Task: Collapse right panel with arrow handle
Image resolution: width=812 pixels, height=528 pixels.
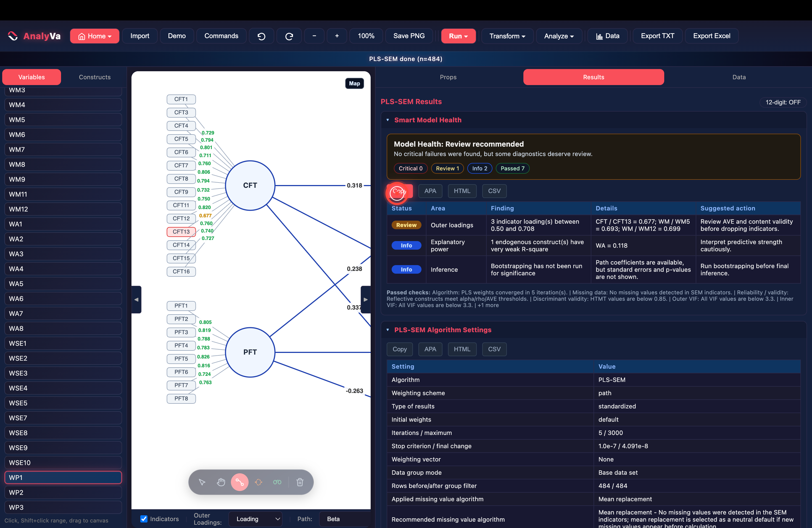Action: point(365,299)
